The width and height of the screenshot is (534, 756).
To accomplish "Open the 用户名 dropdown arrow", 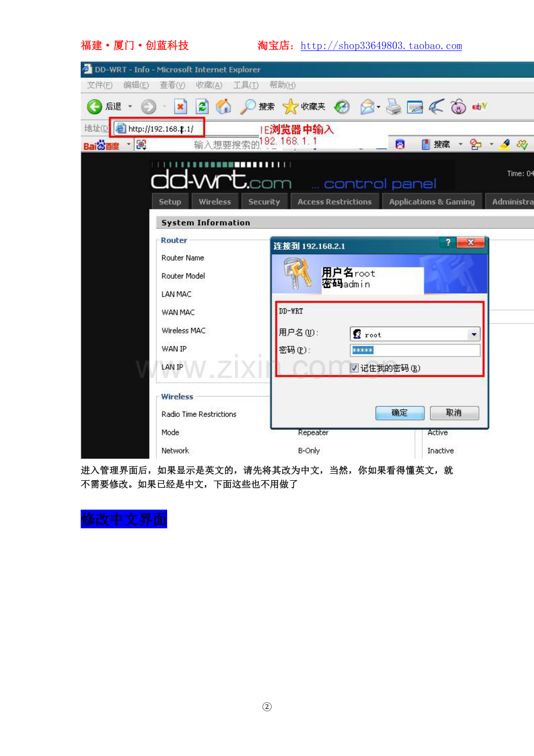I will pyautogui.click(x=474, y=334).
